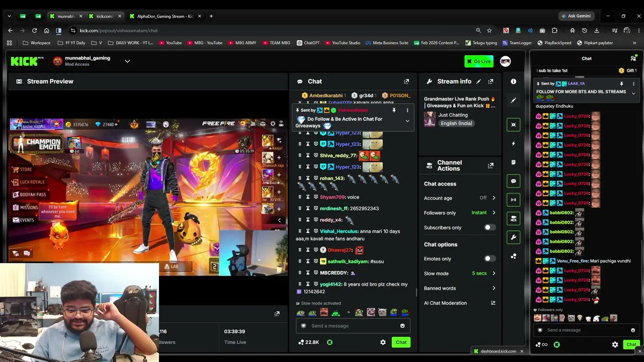Timeout Shyam709 with hourglass icon
Image resolution: width=644 pixels, height=362 pixels.
[x=308, y=197]
